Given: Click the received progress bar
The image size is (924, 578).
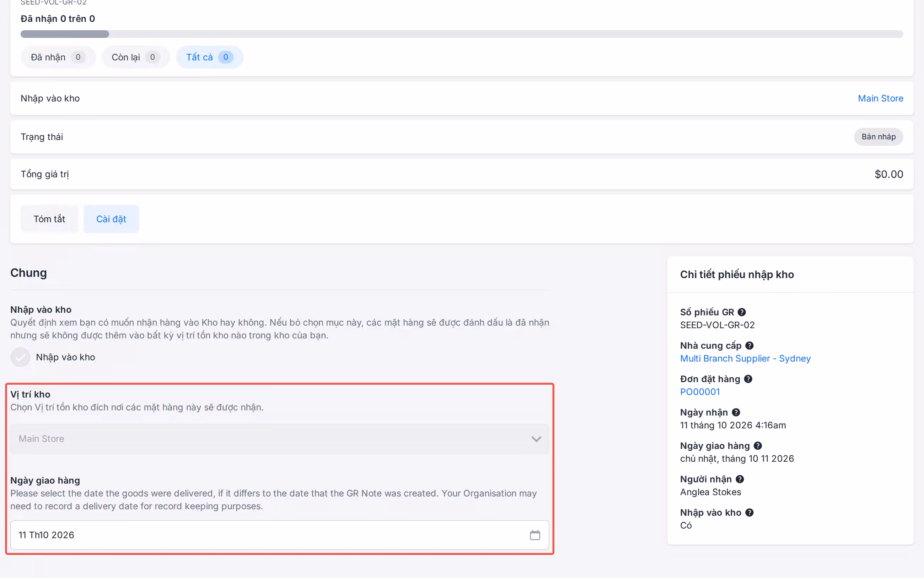Looking at the screenshot, I should pos(462,34).
